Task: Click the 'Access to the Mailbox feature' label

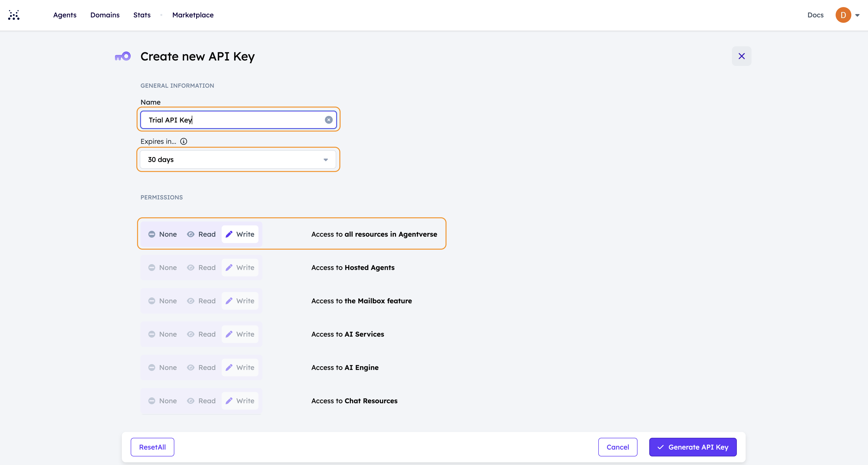Action: pyautogui.click(x=362, y=301)
